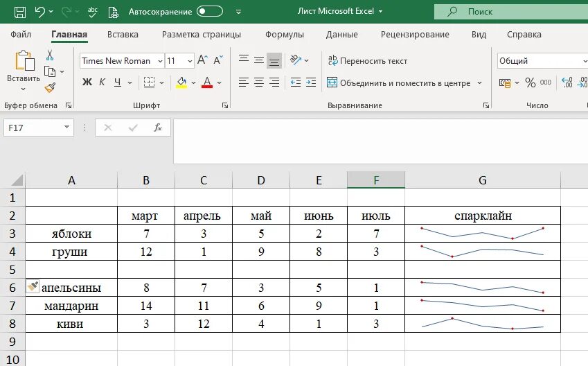Open the Выравнивание dialog launcher

(486, 105)
